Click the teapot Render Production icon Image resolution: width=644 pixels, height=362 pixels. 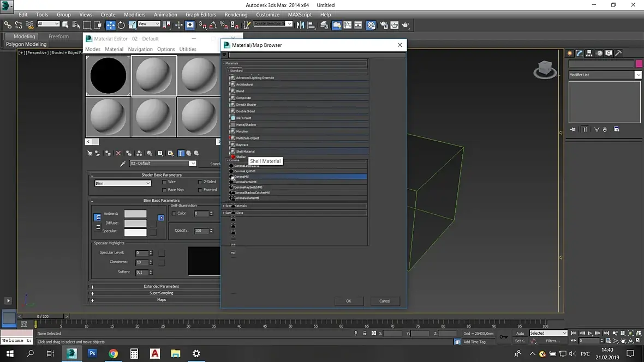(406, 25)
